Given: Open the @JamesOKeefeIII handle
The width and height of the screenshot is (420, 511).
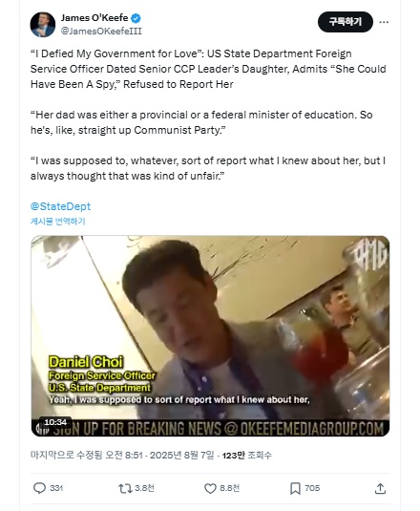Looking at the screenshot, I should [x=101, y=31].
